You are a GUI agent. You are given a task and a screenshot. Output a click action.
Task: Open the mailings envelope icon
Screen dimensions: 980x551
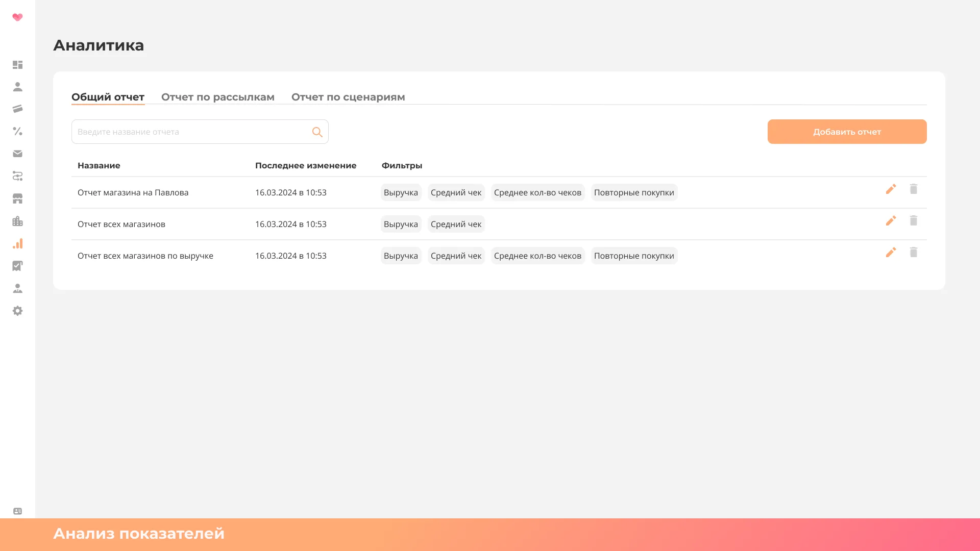tap(17, 154)
